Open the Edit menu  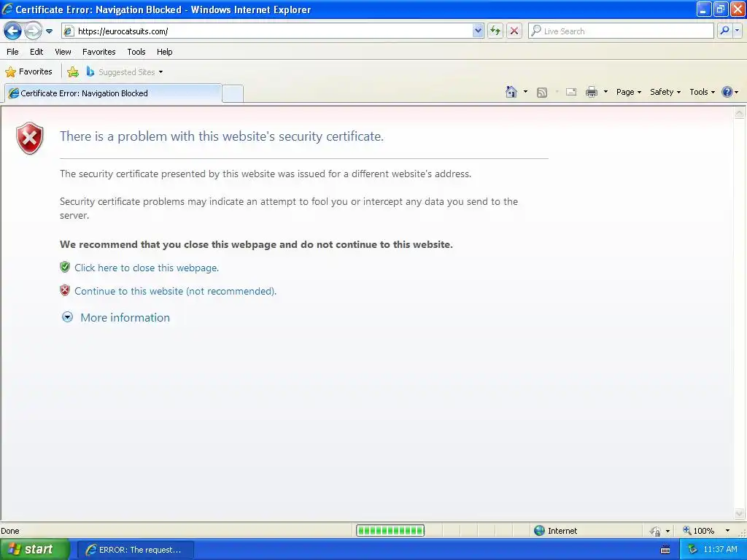tap(36, 52)
